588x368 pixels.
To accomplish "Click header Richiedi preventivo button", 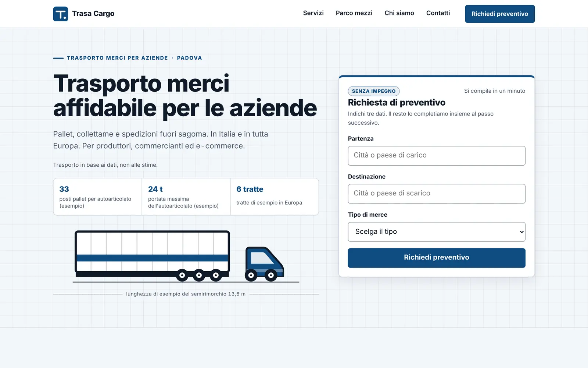I will coord(500,14).
